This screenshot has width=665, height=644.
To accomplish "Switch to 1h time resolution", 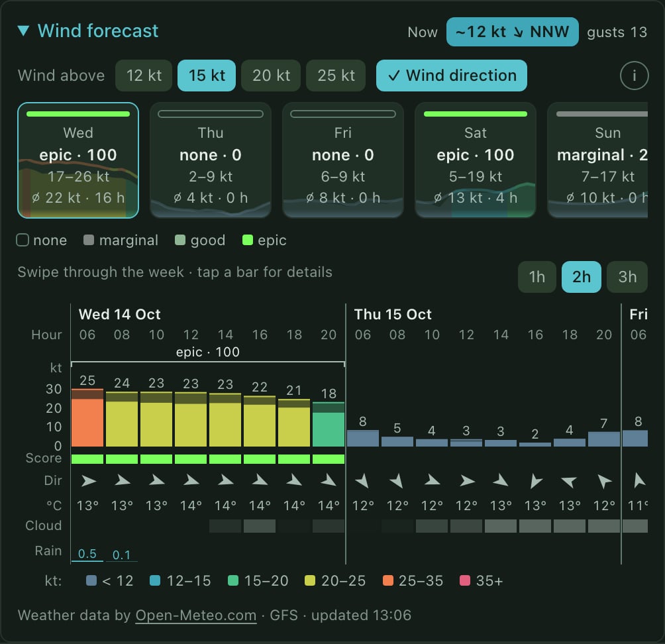I will 537,277.
